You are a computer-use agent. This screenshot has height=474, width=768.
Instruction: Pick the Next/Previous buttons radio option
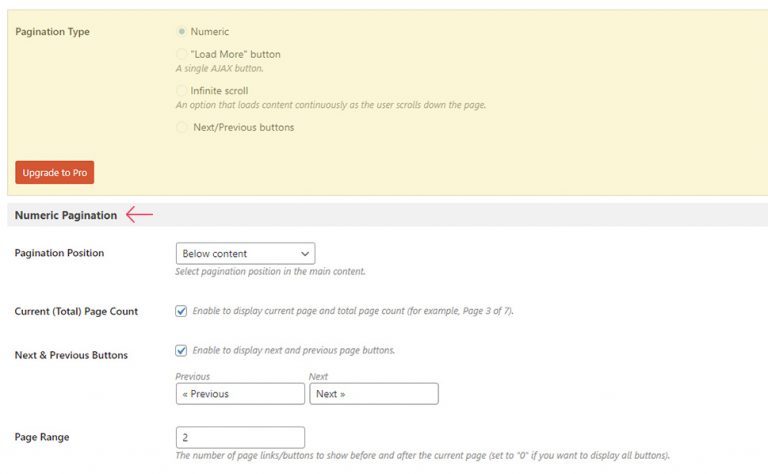point(182,127)
